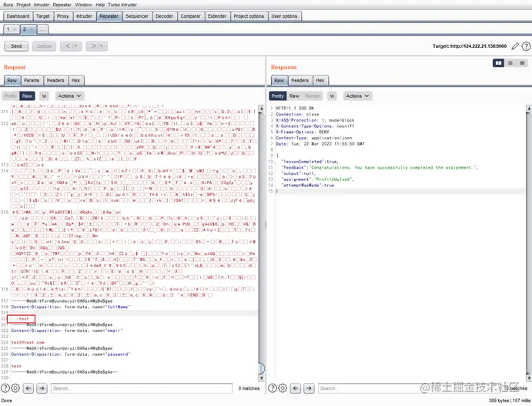
Task: Switch to the Proxy tab
Action: click(x=63, y=16)
